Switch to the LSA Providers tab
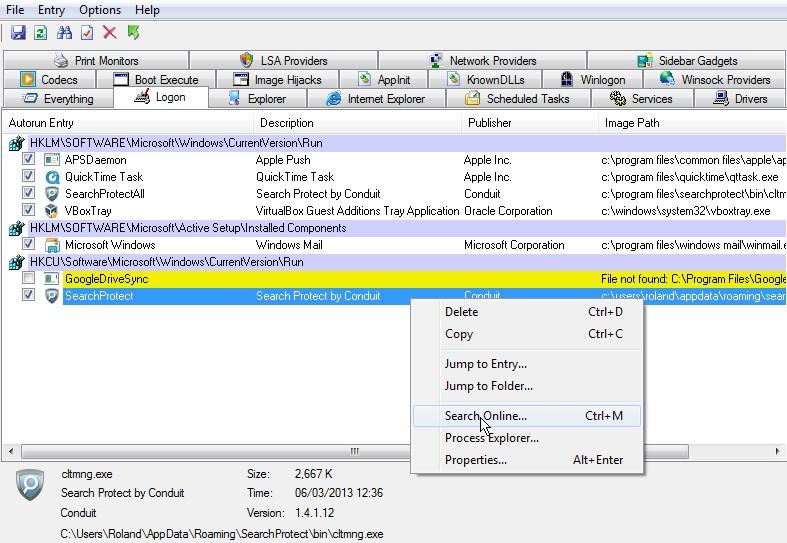The image size is (787, 543). (x=284, y=61)
